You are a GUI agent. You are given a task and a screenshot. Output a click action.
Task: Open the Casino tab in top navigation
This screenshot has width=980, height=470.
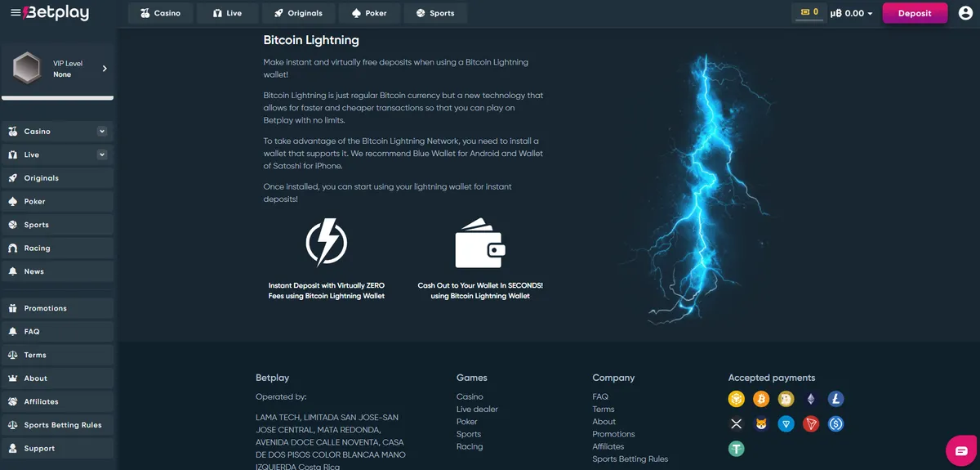(x=160, y=13)
